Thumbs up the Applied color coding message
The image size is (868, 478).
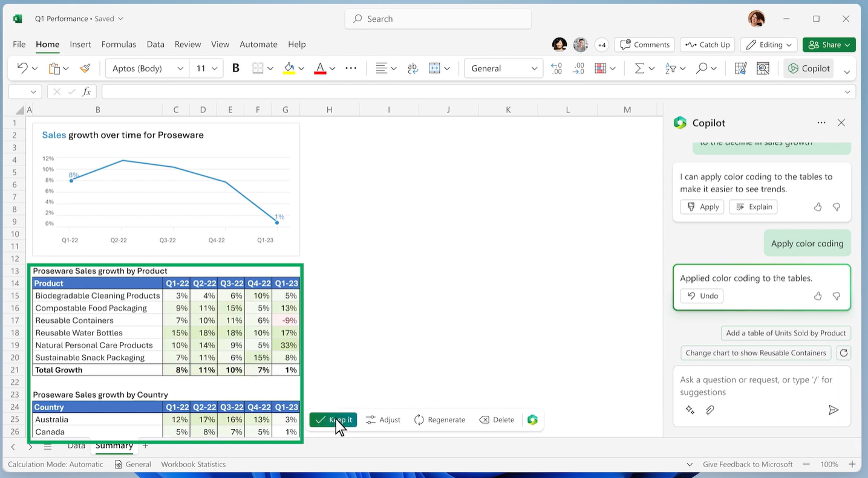[818, 296]
